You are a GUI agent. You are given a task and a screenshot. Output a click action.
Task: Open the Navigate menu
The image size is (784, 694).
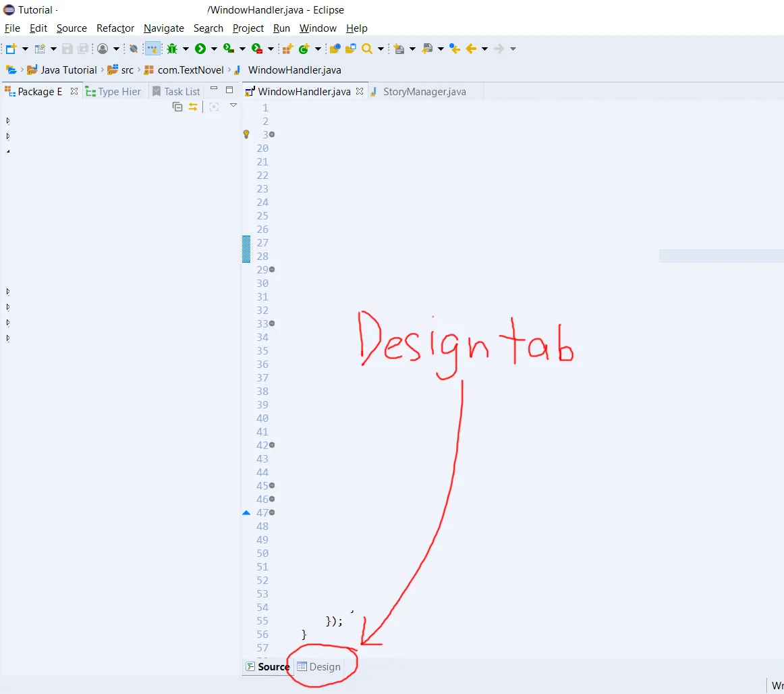(x=163, y=28)
